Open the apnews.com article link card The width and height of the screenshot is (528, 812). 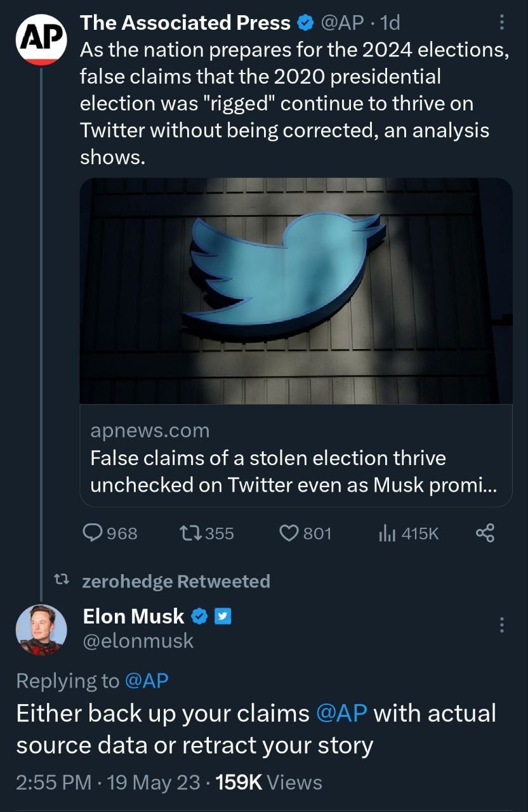point(296,458)
